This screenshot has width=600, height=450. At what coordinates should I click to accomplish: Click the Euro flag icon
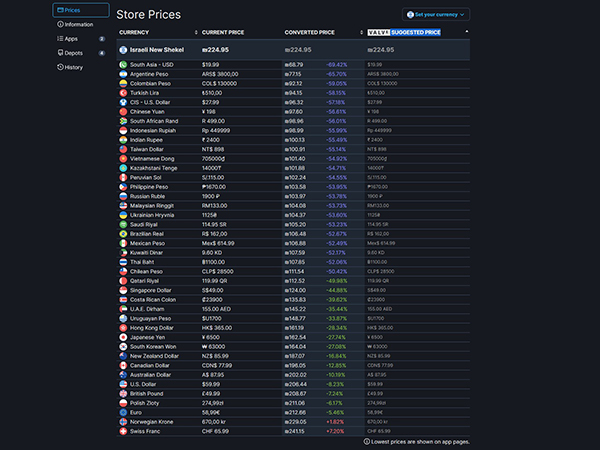pyautogui.click(x=123, y=412)
